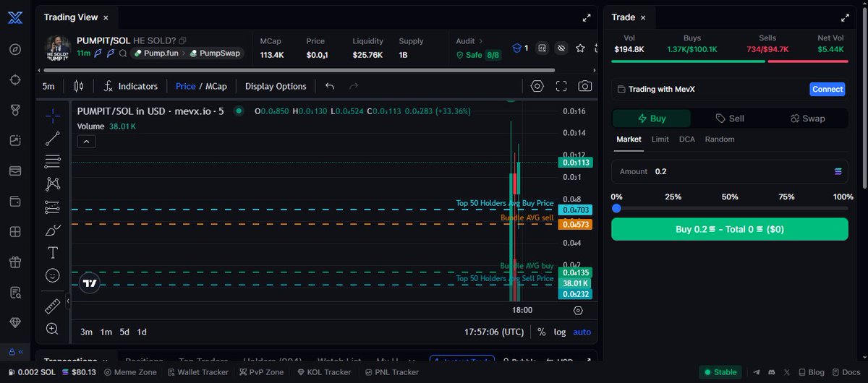Expand the Audit details arrow
The width and height of the screenshot is (868, 383).
[480, 41]
